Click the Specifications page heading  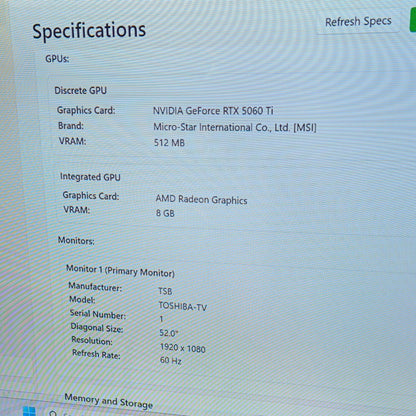tap(89, 30)
